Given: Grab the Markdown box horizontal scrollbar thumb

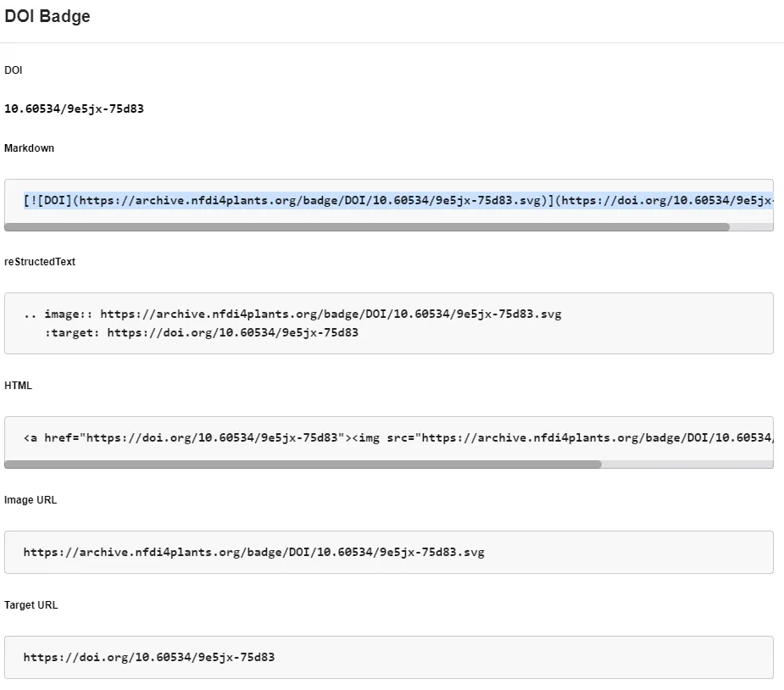Looking at the screenshot, I should coord(366,227).
